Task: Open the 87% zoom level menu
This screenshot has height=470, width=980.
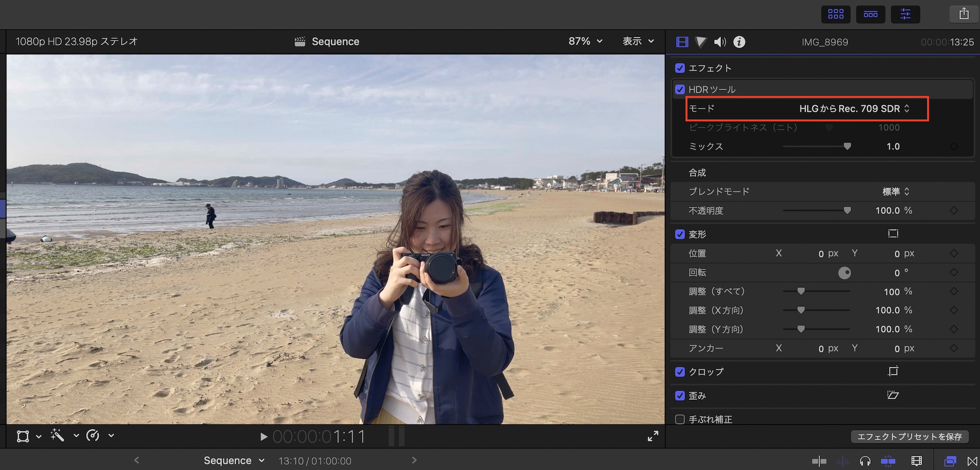Action: (x=585, y=42)
